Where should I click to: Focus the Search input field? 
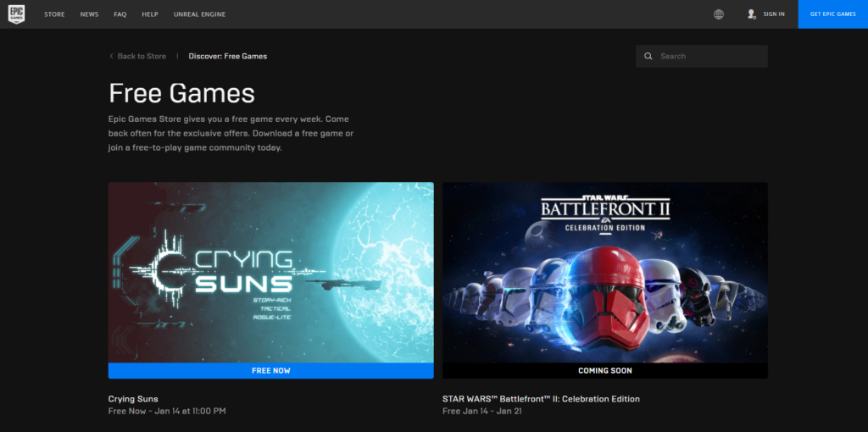click(702, 56)
